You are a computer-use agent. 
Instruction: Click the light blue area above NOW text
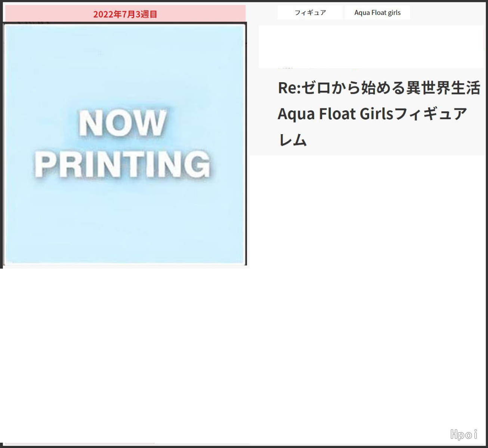pos(125,67)
